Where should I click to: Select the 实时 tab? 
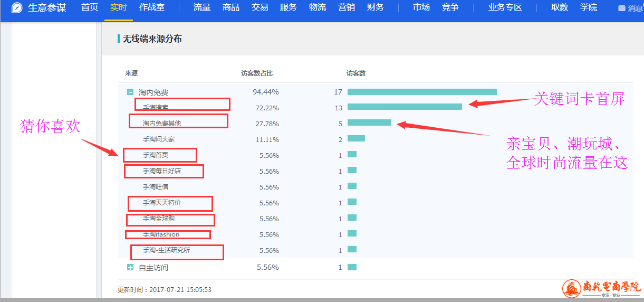119,7
